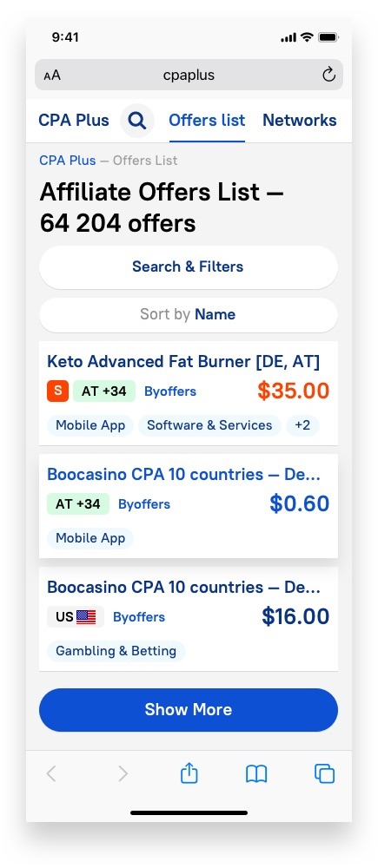Go back with the browser back arrow
The image size is (378, 868).
point(51,773)
